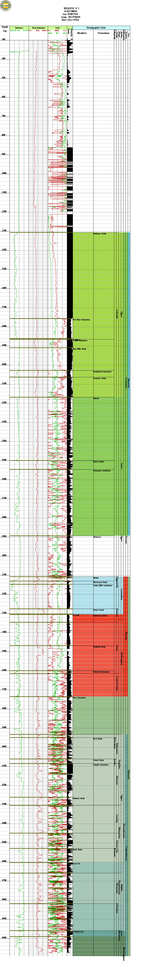153x980 pixels.
Task: Click the "4500" depth label
Action: [4, 842]
